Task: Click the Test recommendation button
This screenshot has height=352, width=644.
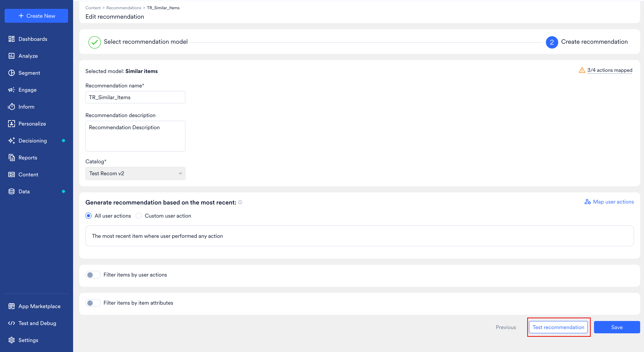Action: (x=558, y=327)
